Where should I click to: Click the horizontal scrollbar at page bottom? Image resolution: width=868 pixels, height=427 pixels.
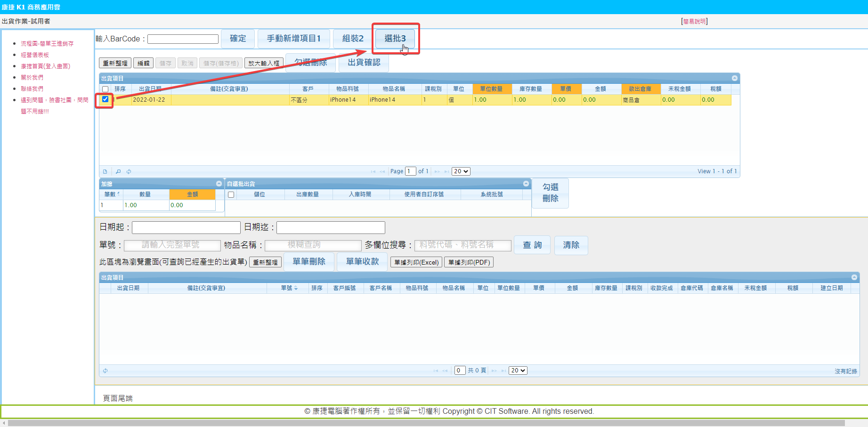(x=424, y=423)
